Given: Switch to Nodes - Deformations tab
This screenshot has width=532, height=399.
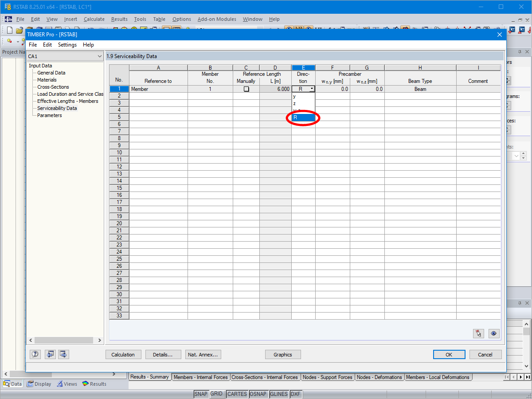Looking at the screenshot, I should click(x=379, y=377).
